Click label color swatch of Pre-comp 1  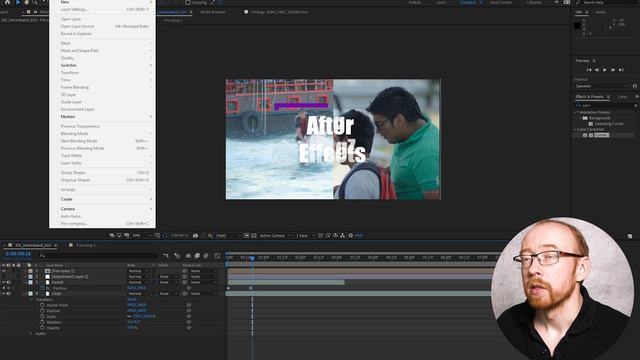tap(30, 271)
